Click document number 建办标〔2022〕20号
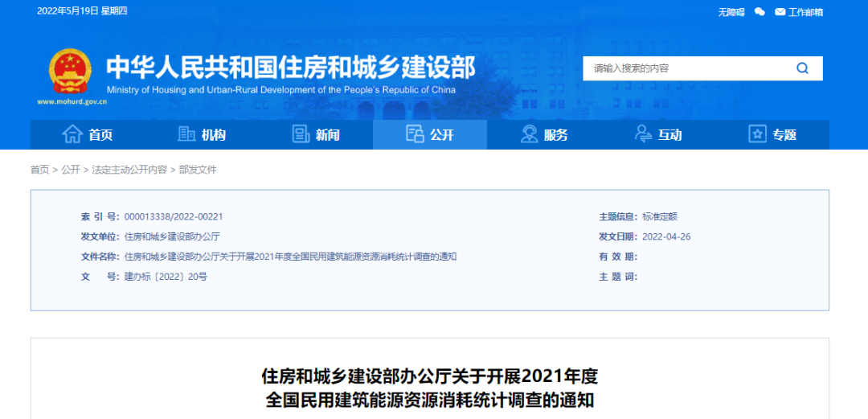This screenshot has width=868, height=419. (166, 277)
